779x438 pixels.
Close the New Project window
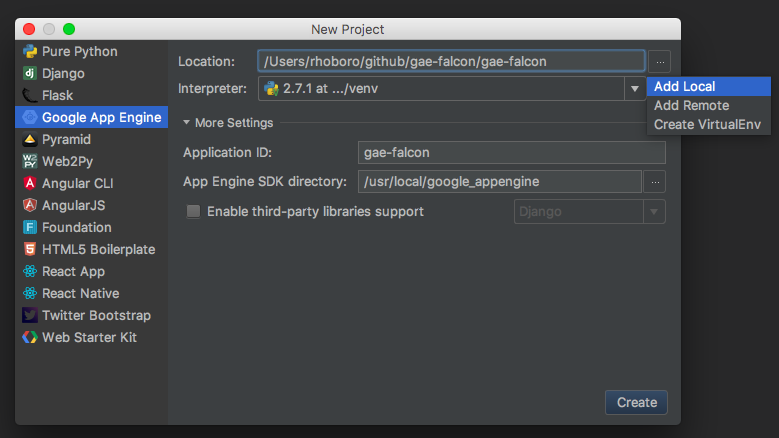tap(29, 29)
